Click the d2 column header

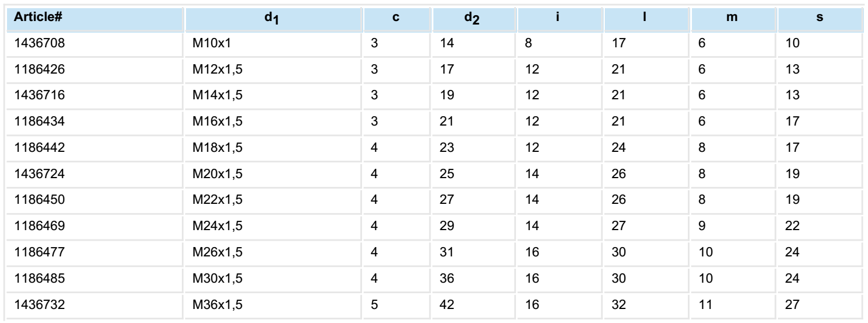[x=473, y=19]
